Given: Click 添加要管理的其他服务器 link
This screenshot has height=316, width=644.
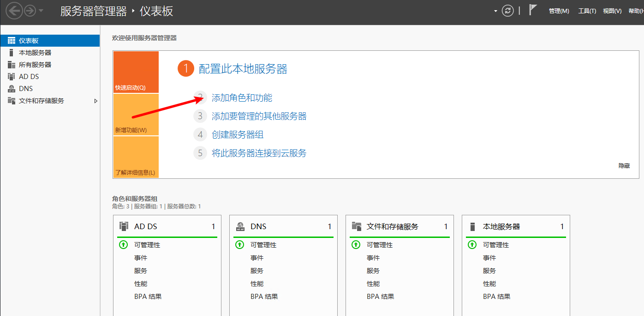Looking at the screenshot, I should point(259,116).
